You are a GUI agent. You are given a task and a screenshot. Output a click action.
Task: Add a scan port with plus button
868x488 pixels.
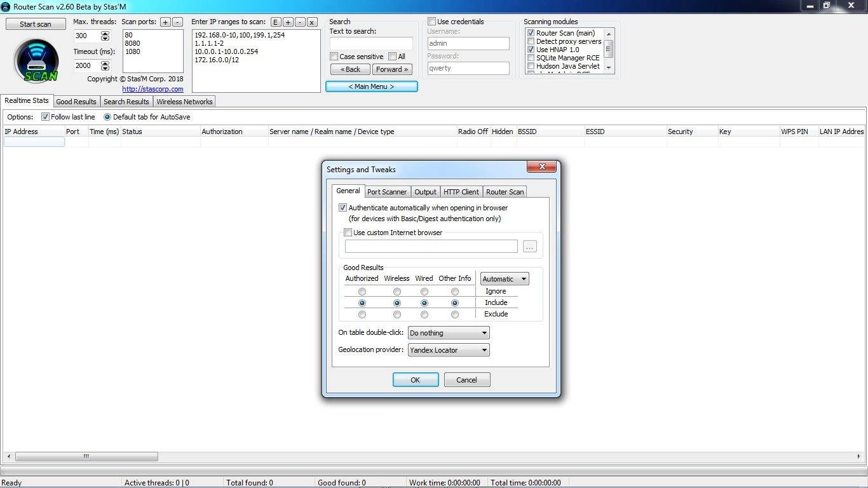tap(165, 22)
